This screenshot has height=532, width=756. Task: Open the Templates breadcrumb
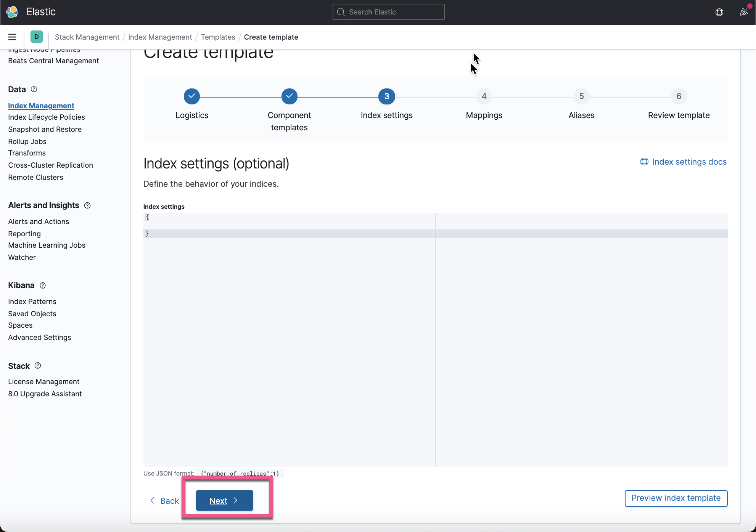click(x=218, y=37)
